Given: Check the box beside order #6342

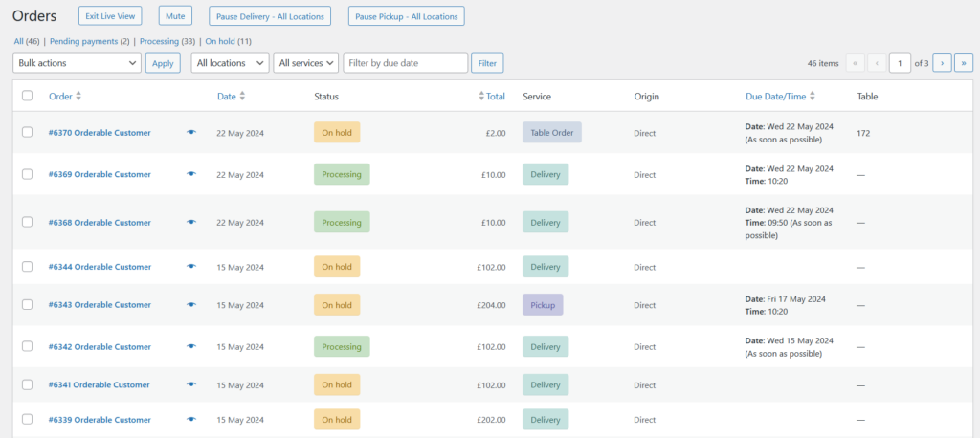Looking at the screenshot, I should [27, 346].
